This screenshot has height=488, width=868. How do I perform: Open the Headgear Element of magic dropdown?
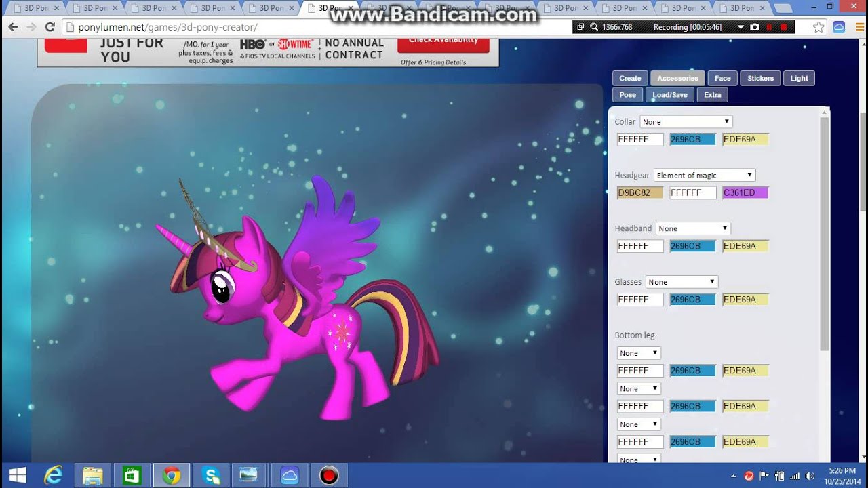(705, 175)
